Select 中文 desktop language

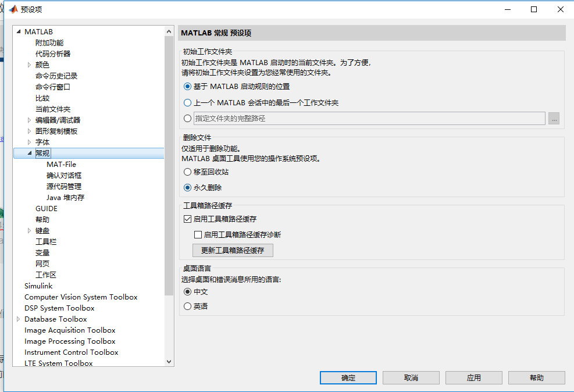[187, 292]
